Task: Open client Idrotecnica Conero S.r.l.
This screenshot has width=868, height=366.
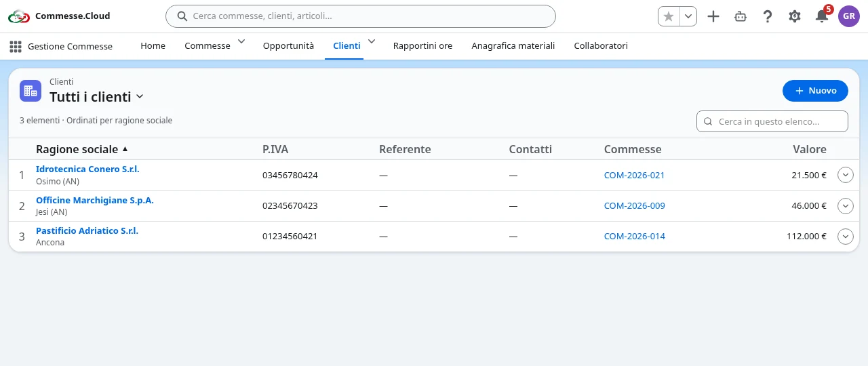Action: (x=87, y=169)
